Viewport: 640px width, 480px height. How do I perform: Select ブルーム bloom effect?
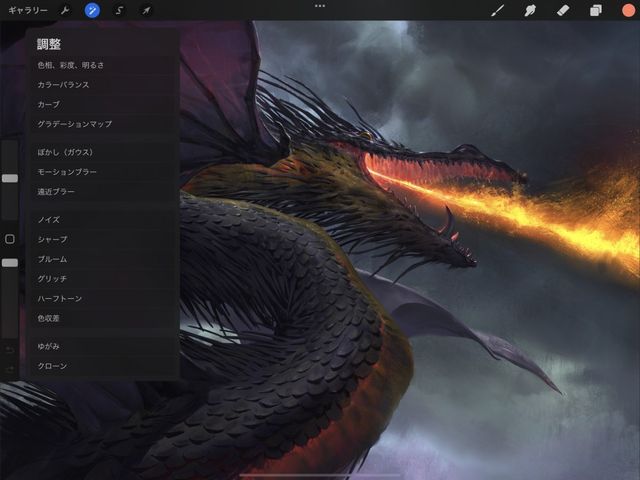pyautogui.click(x=104, y=259)
